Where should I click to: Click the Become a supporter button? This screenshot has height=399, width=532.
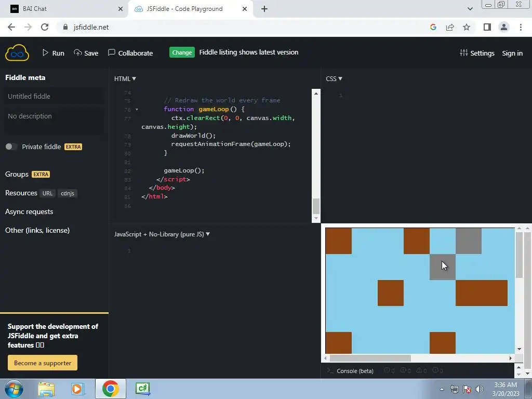click(x=43, y=363)
